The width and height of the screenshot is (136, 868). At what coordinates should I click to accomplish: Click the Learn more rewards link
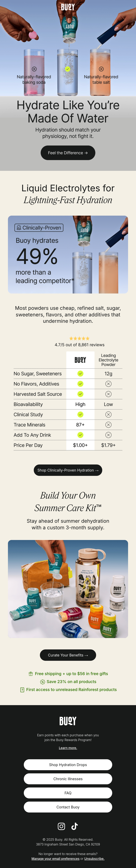point(68,748)
